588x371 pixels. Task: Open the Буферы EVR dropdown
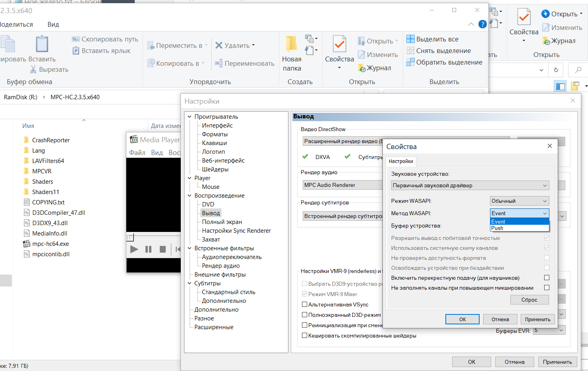pos(549,330)
